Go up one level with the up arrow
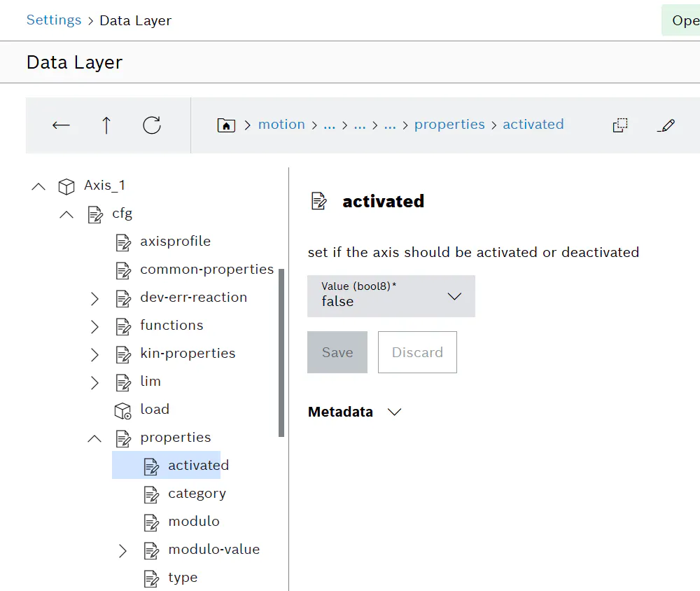The image size is (700, 591). 106,125
